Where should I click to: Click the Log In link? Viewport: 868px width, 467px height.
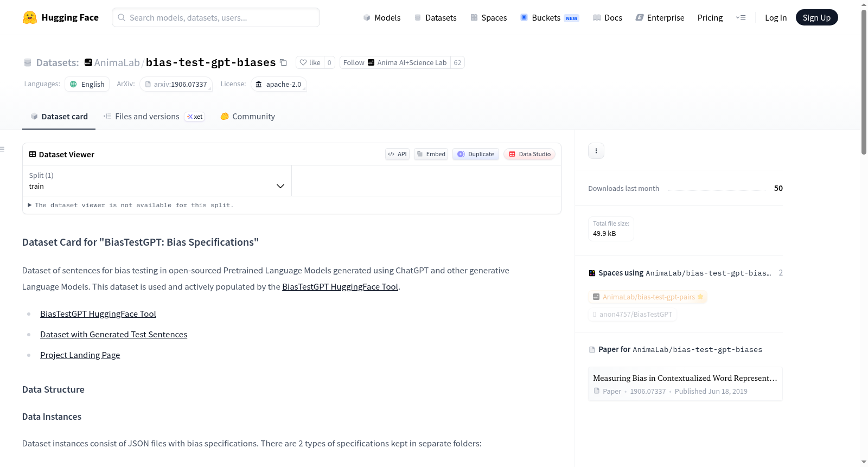(776, 17)
